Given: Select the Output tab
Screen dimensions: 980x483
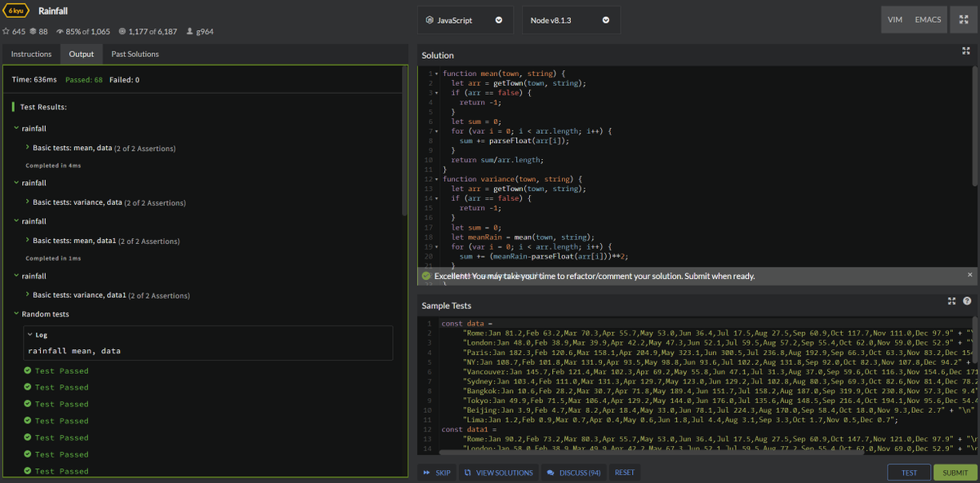Looking at the screenshot, I should coord(81,54).
